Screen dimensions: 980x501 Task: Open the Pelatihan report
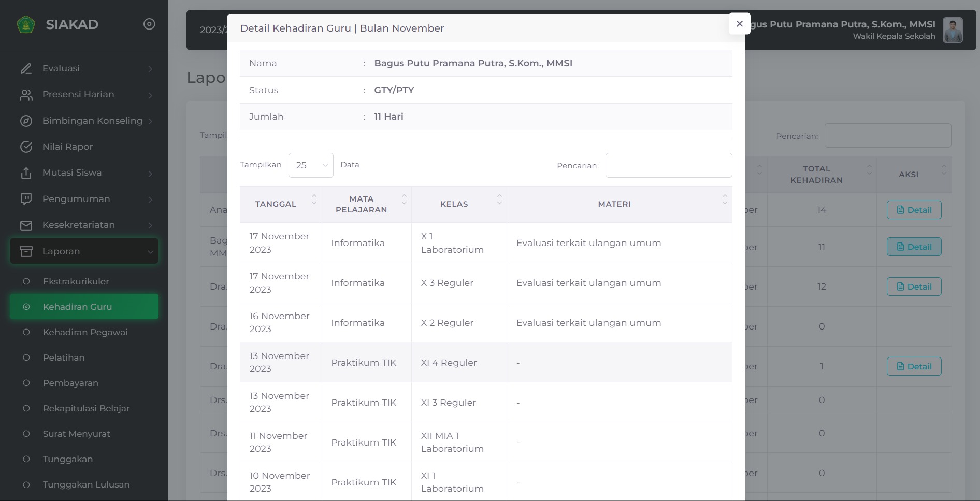click(x=84, y=357)
